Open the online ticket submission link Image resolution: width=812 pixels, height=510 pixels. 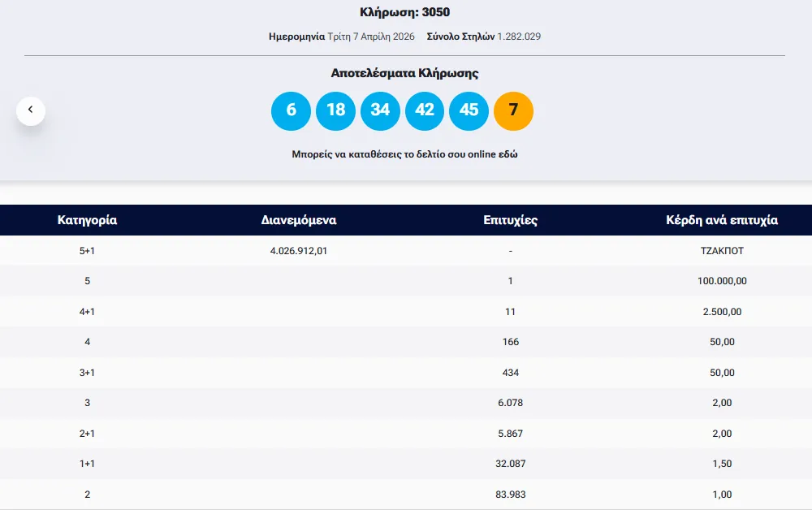pos(404,153)
